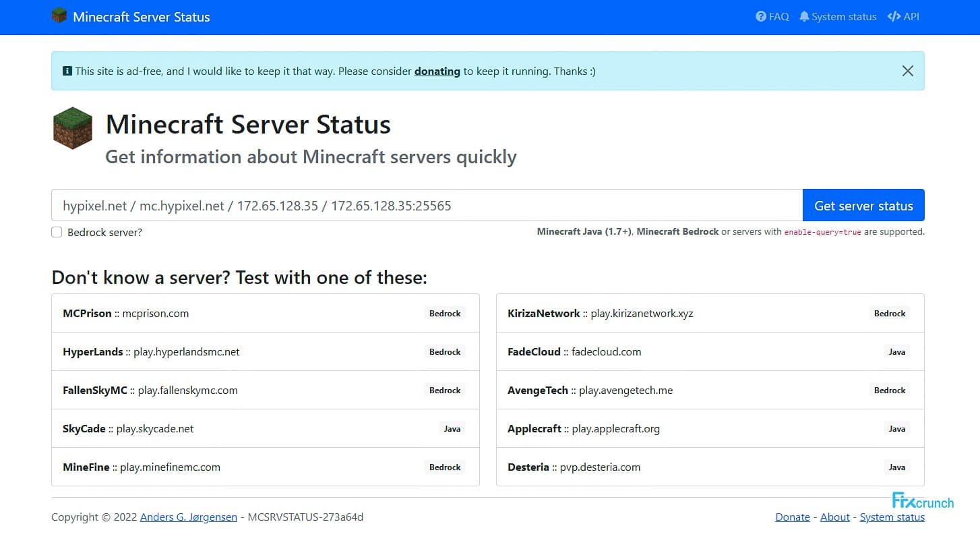Click the code brackets icon beside API
The image size is (980, 547).
pos(894,16)
